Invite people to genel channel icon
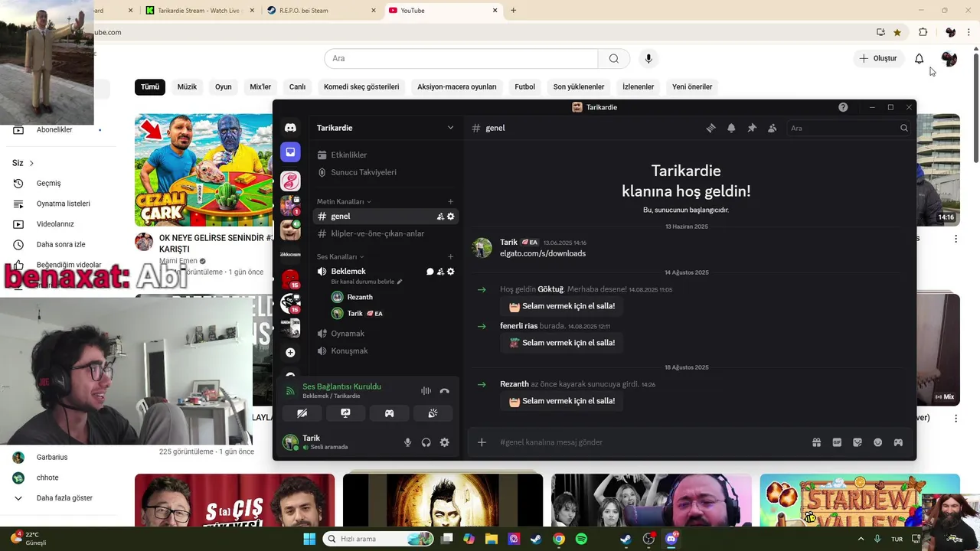 pos(440,217)
